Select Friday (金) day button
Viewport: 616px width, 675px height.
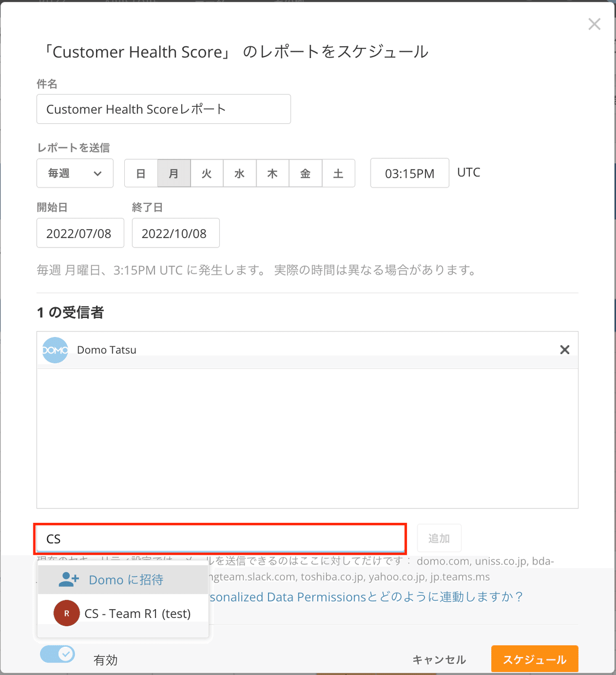tap(305, 173)
